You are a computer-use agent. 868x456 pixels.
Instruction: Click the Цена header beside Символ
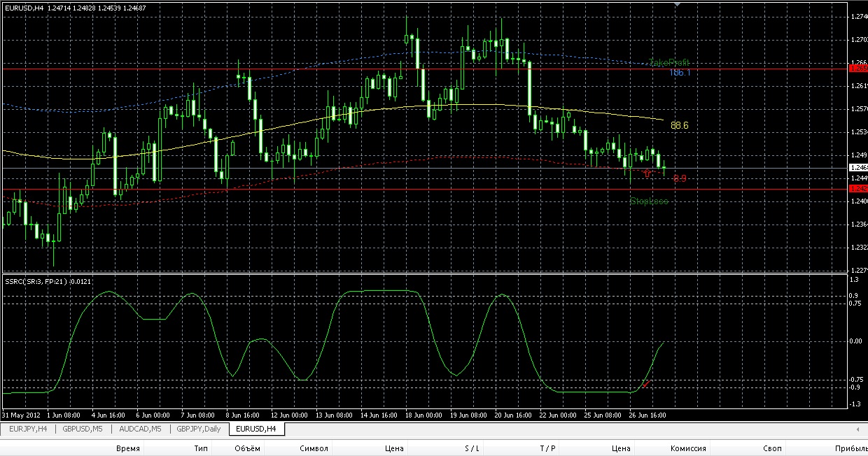click(394, 448)
